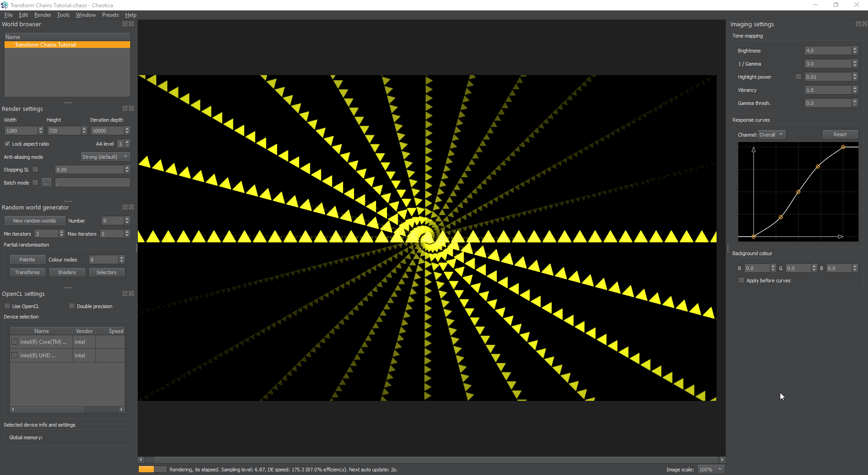Enable Use OpenCL
The width and height of the screenshot is (868, 475).
(7, 306)
